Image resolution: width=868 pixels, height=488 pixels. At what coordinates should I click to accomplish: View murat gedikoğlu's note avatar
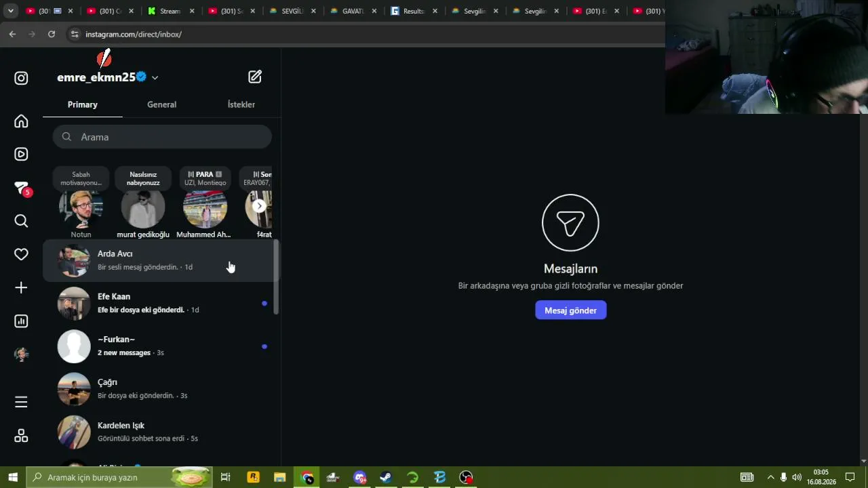pyautogui.click(x=143, y=209)
